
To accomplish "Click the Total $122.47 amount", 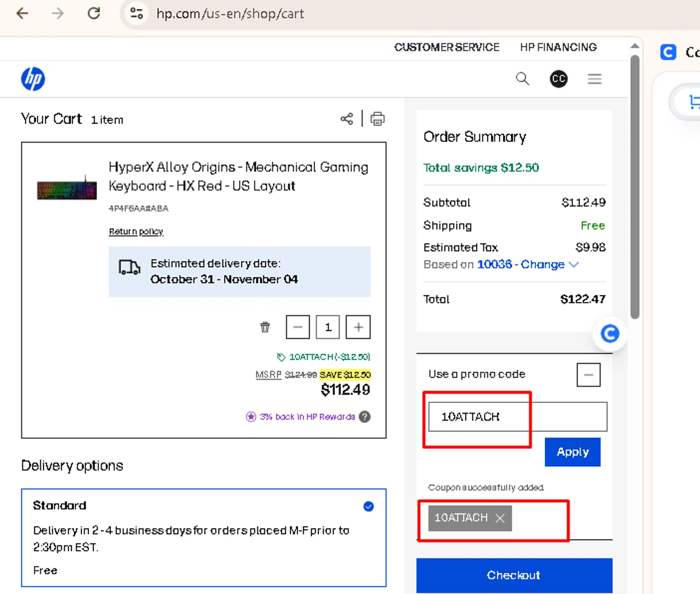I will (583, 299).
